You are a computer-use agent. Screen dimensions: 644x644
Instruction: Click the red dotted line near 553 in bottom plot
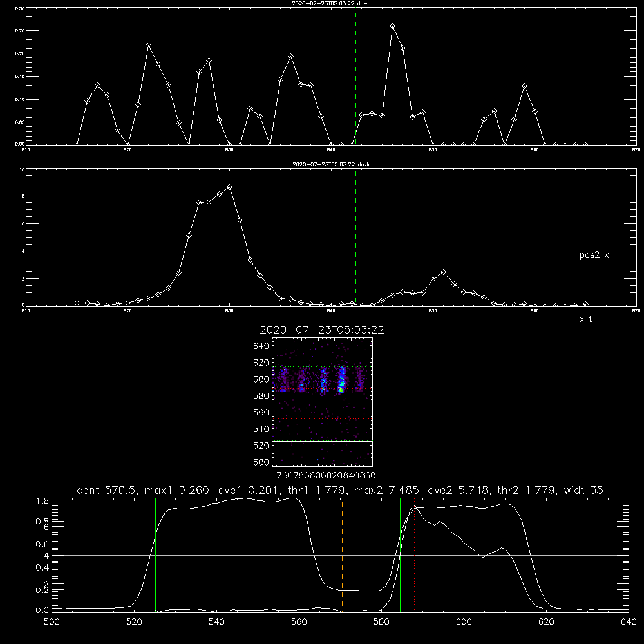coord(270,554)
